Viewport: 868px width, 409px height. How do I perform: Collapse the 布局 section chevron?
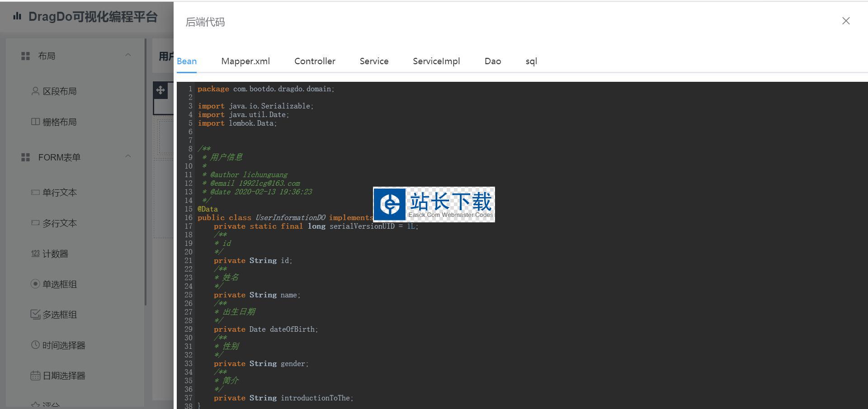(x=128, y=55)
